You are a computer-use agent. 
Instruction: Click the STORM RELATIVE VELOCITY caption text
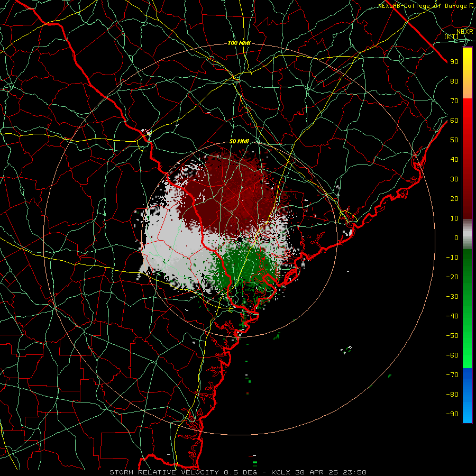[164, 472]
